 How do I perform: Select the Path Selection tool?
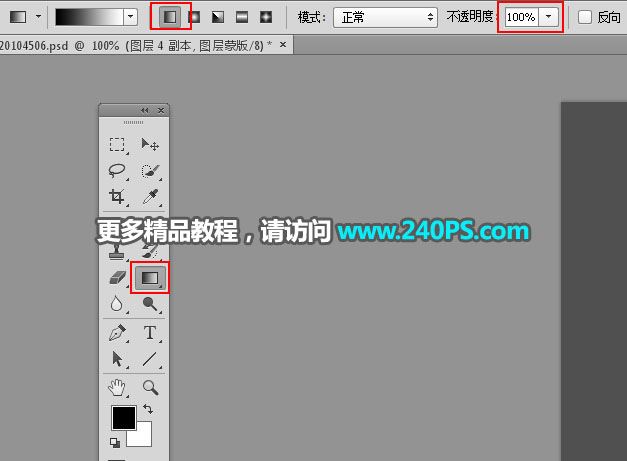[117, 359]
